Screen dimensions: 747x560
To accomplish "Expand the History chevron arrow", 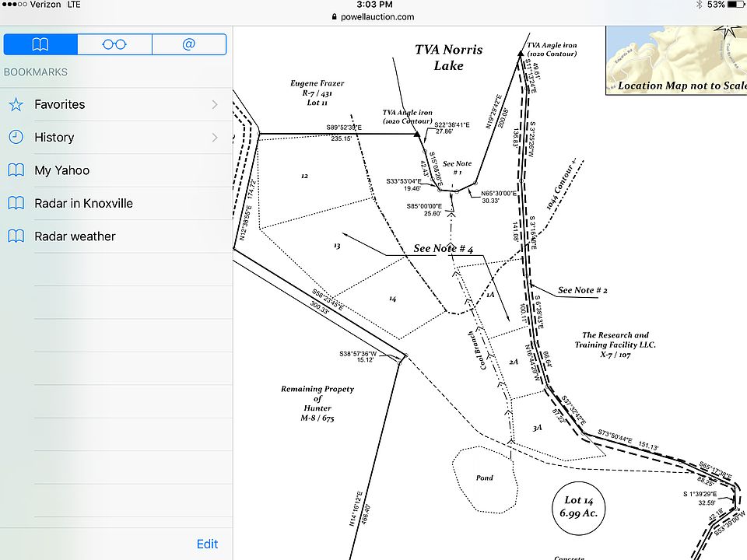I will coord(215,138).
